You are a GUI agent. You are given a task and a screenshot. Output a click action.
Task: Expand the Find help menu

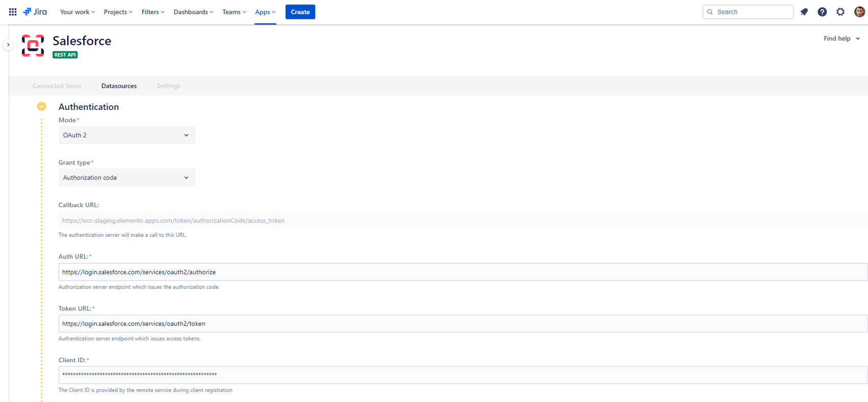[x=842, y=39]
